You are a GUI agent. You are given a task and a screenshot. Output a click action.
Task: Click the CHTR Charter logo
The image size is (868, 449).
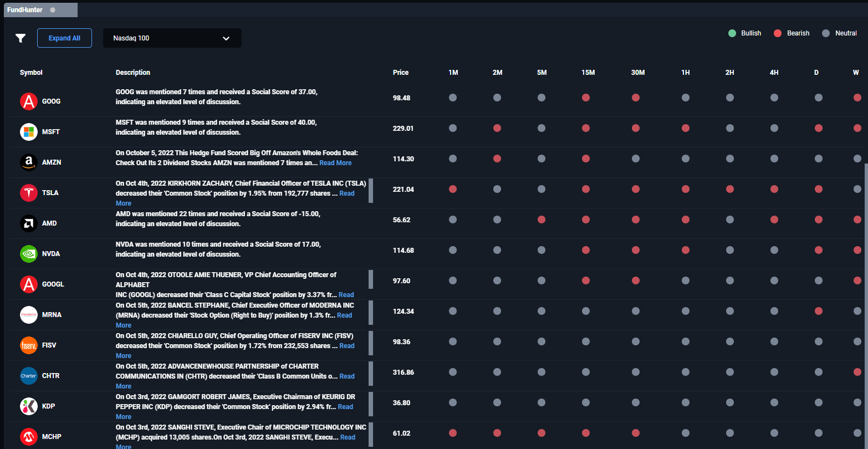tap(29, 376)
